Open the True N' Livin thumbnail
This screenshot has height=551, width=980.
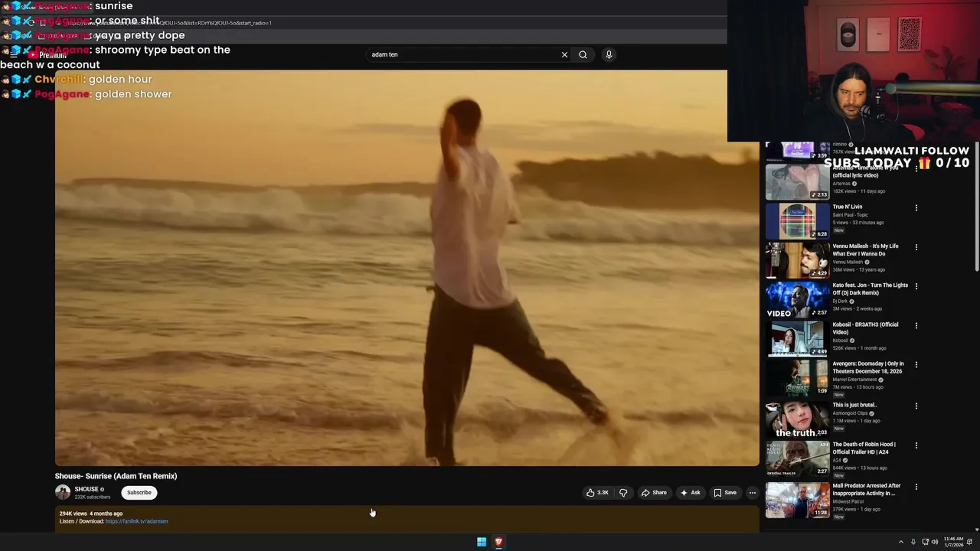tap(797, 221)
